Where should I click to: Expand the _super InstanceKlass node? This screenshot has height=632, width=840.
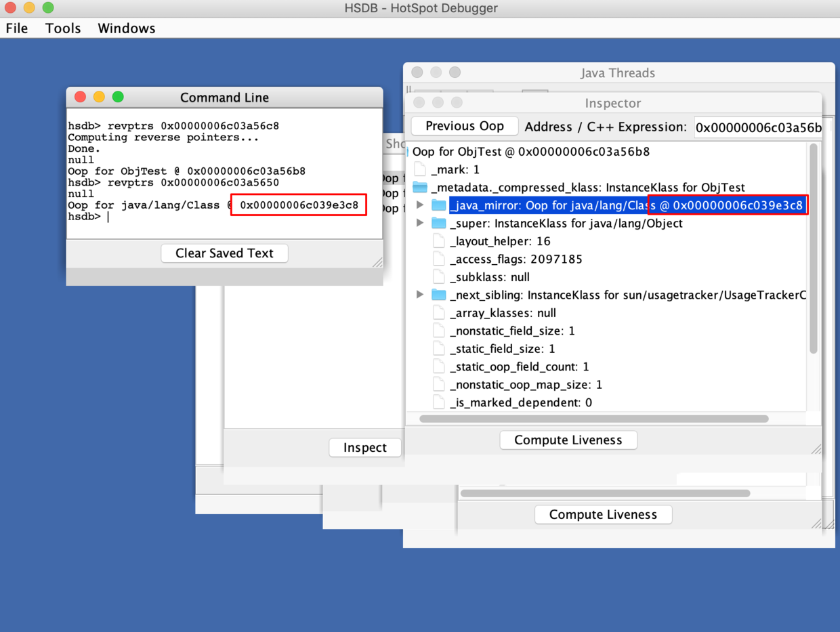420,223
